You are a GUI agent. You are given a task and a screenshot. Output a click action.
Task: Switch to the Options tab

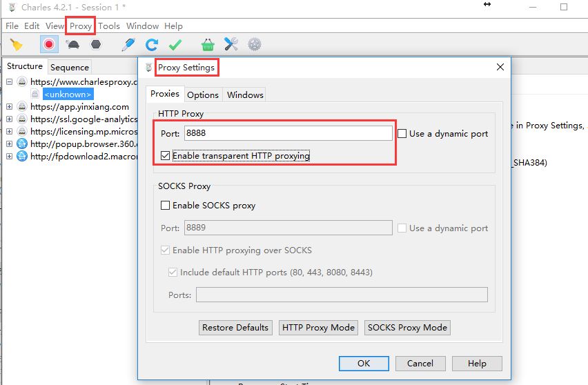pyautogui.click(x=203, y=95)
